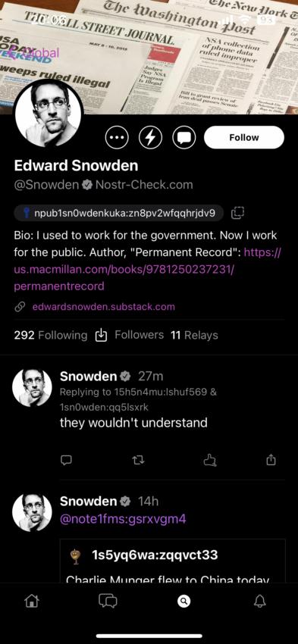Open direct message chat bubble icon
This screenshot has width=298, height=644.
click(184, 137)
